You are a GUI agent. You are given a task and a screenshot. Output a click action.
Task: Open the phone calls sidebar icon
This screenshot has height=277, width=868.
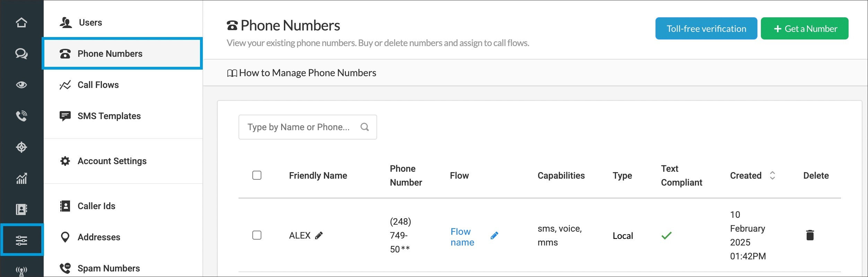click(x=21, y=116)
